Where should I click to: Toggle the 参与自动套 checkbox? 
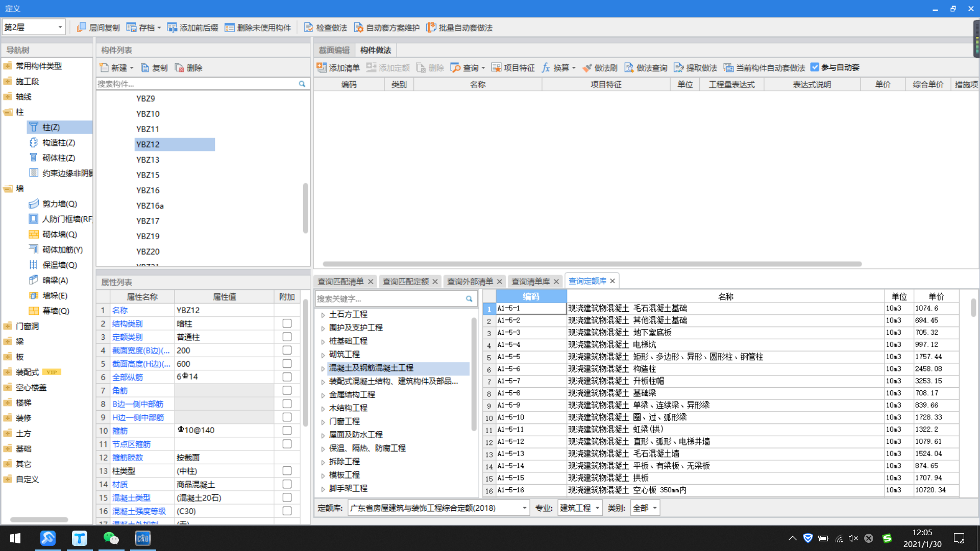coord(815,67)
